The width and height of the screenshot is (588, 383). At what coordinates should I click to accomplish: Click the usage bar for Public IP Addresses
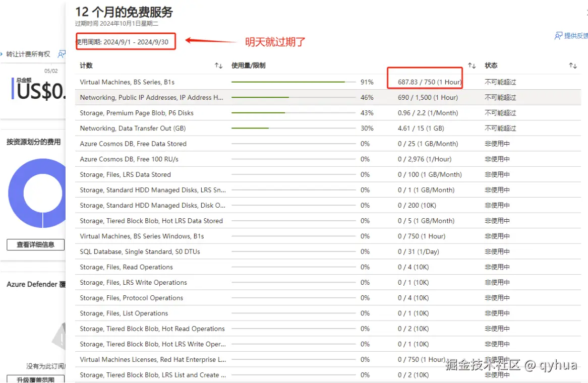coord(293,97)
